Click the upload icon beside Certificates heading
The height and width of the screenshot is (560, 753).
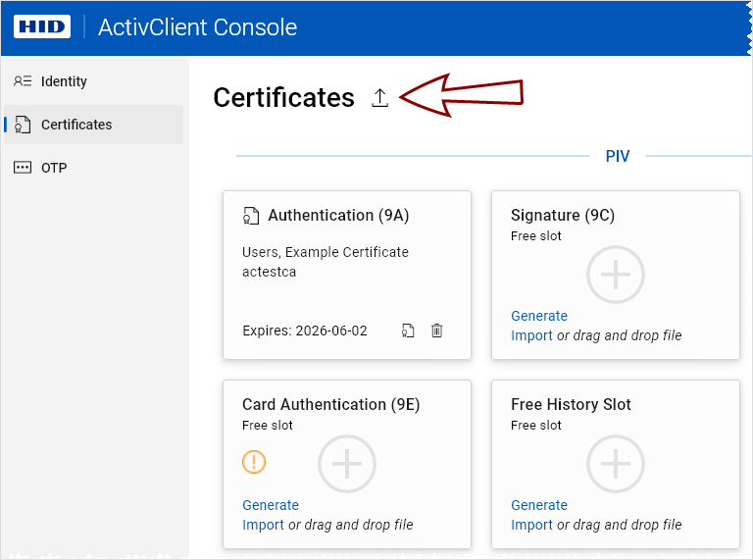pos(380,98)
